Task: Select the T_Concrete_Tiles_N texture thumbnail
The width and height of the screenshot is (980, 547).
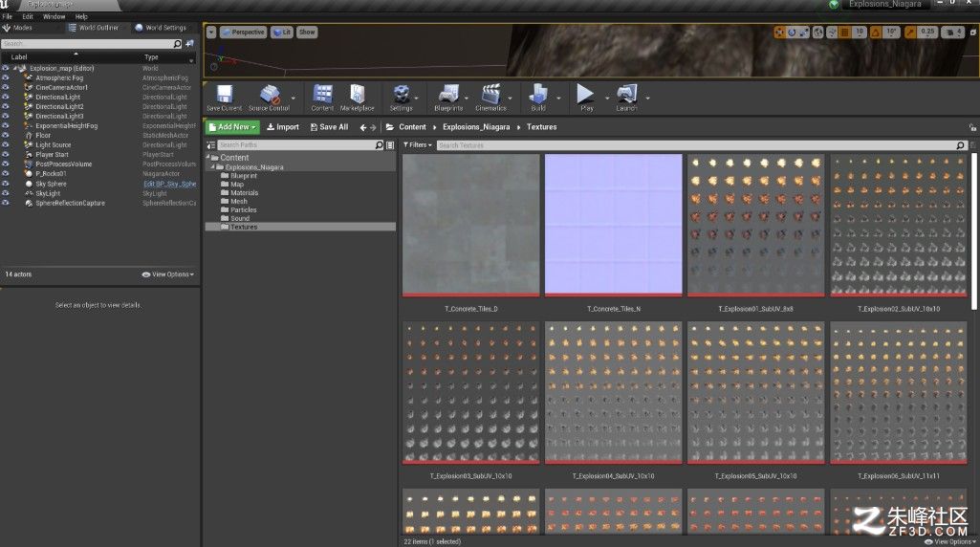Action: tap(613, 225)
